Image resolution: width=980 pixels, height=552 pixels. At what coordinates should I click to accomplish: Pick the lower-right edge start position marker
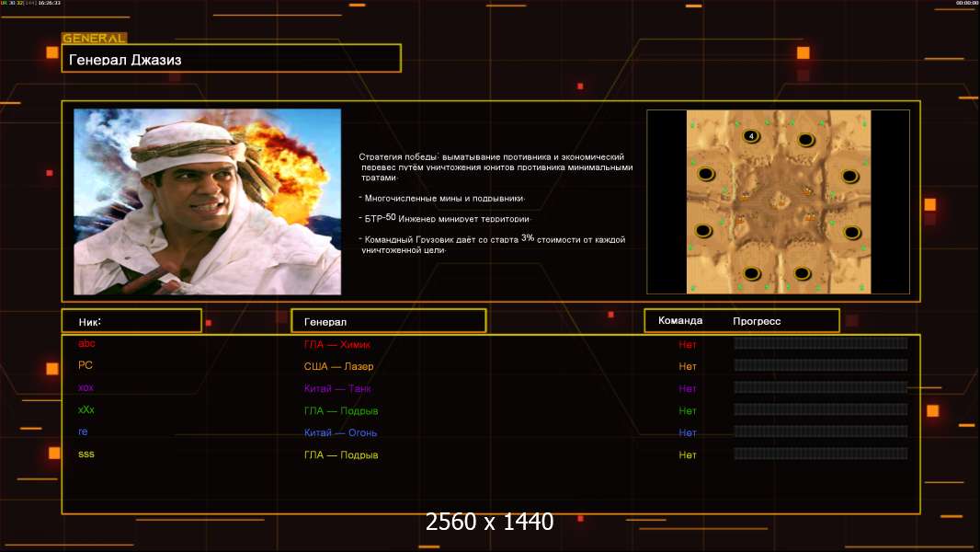point(851,232)
